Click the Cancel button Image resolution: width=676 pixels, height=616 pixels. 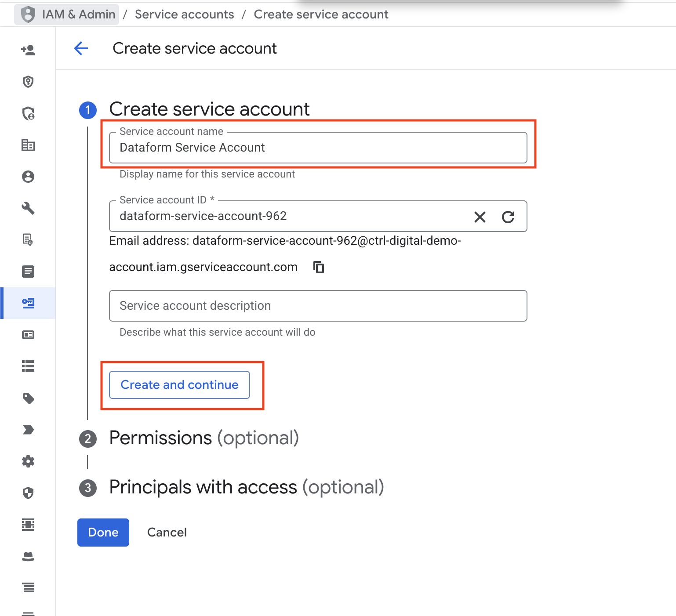pyautogui.click(x=167, y=533)
